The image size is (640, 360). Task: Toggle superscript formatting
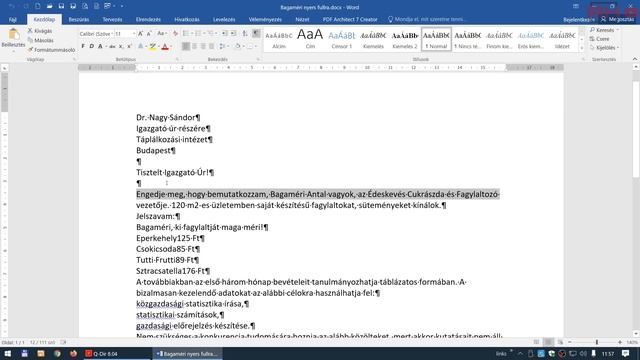tap(129, 47)
